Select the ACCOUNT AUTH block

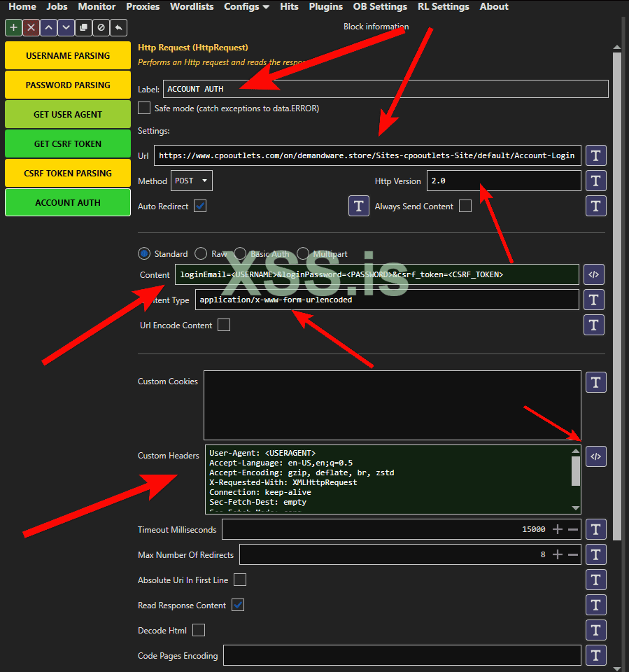[68, 202]
